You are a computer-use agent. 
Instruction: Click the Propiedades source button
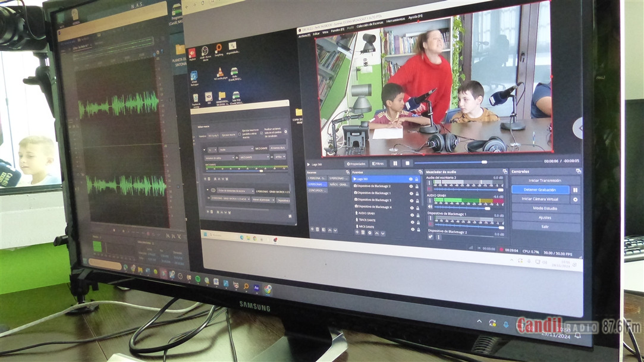tap(356, 163)
